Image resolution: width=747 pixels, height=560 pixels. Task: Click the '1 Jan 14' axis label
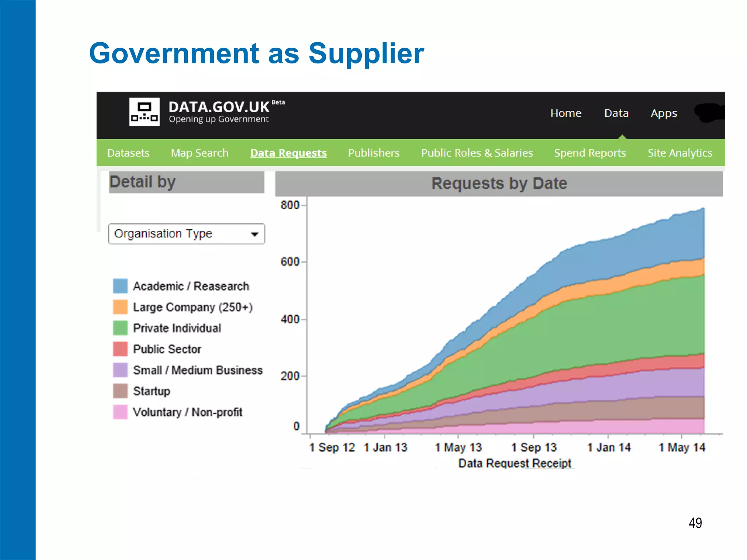[x=609, y=447]
